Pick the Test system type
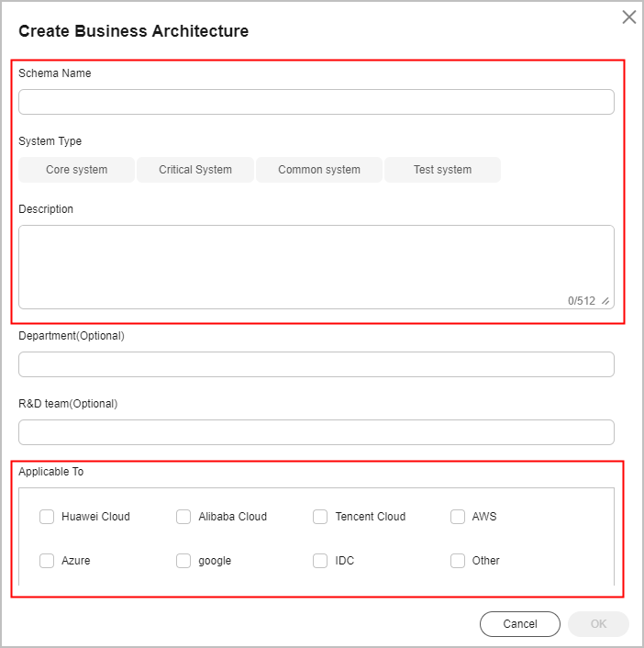This screenshot has width=644, height=648. tap(442, 170)
